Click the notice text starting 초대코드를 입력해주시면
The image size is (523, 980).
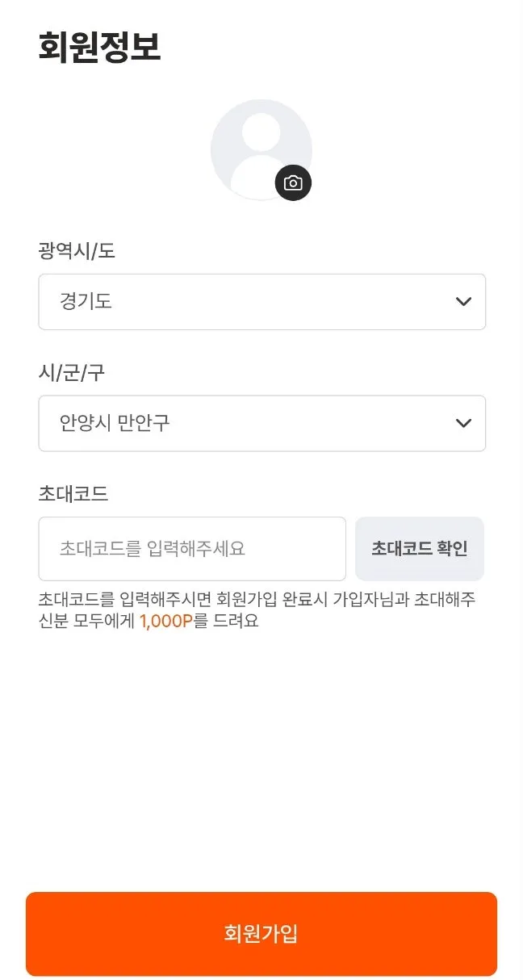pos(126,600)
